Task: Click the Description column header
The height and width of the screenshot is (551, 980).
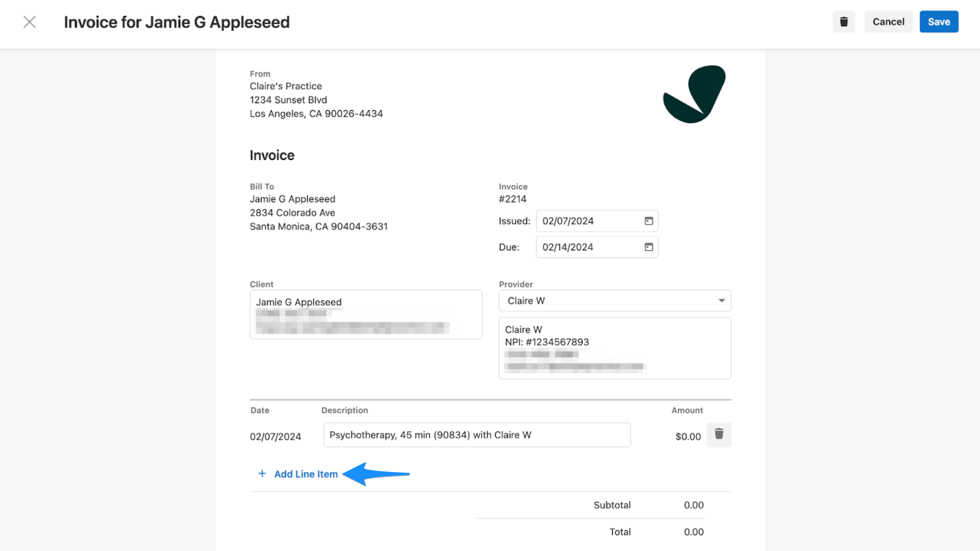Action: click(x=344, y=410)
